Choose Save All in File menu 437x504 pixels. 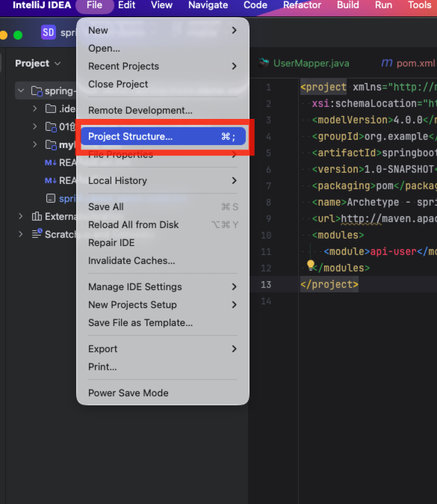[163, 206]
